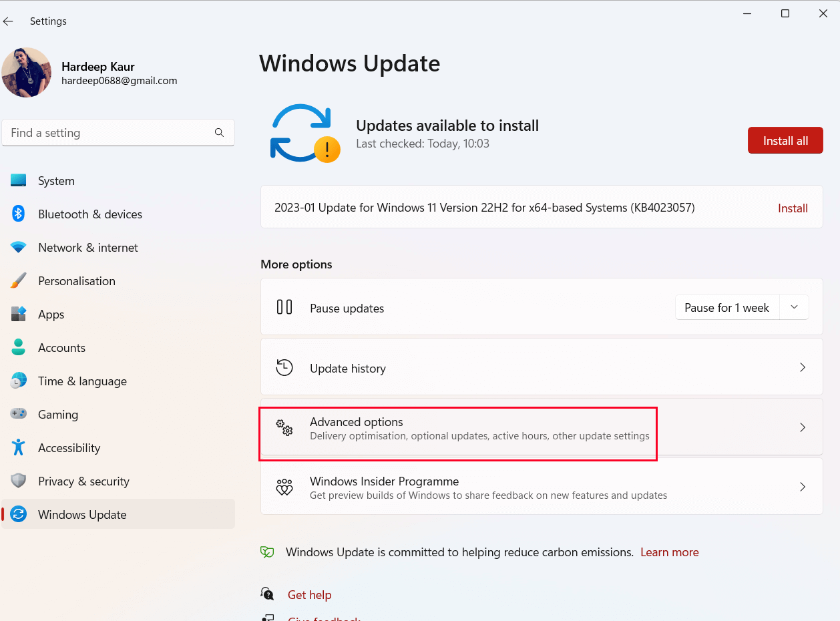Click the search magnifier icon
This screenshot has width=840, height=621.
(219, 133)
